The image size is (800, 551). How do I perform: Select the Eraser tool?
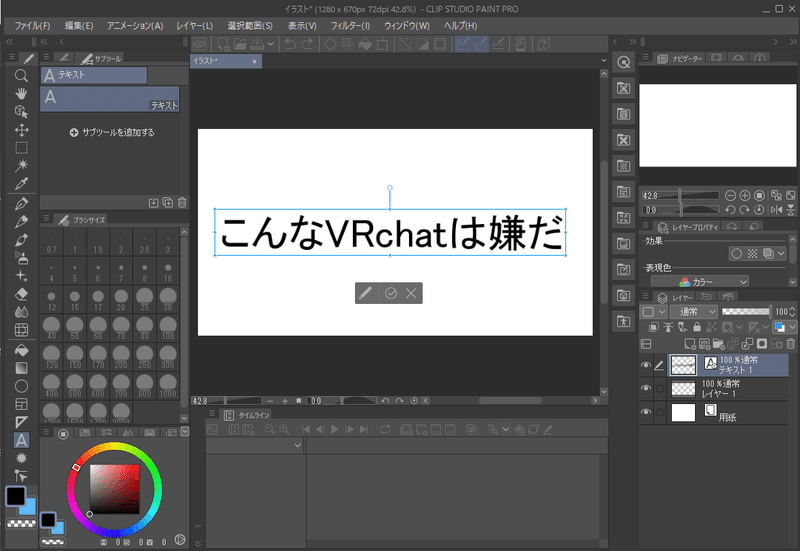coord(21,294)
